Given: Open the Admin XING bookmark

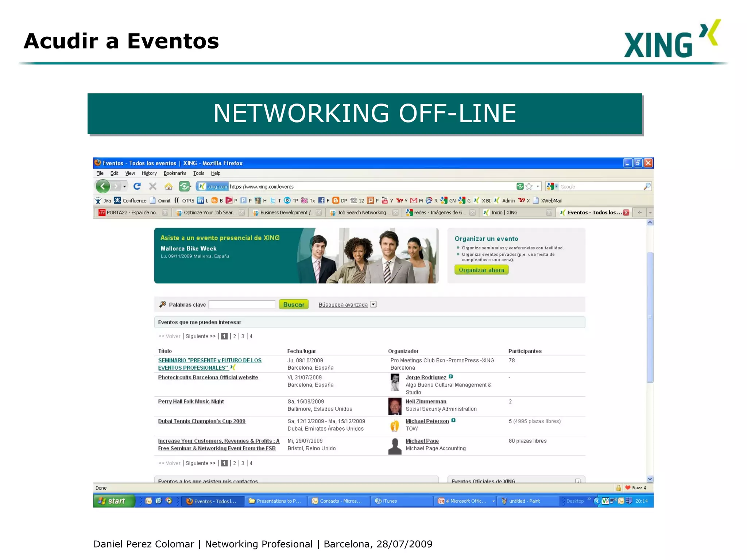Looking at the screenshot, I should click(x=504, y=201).
